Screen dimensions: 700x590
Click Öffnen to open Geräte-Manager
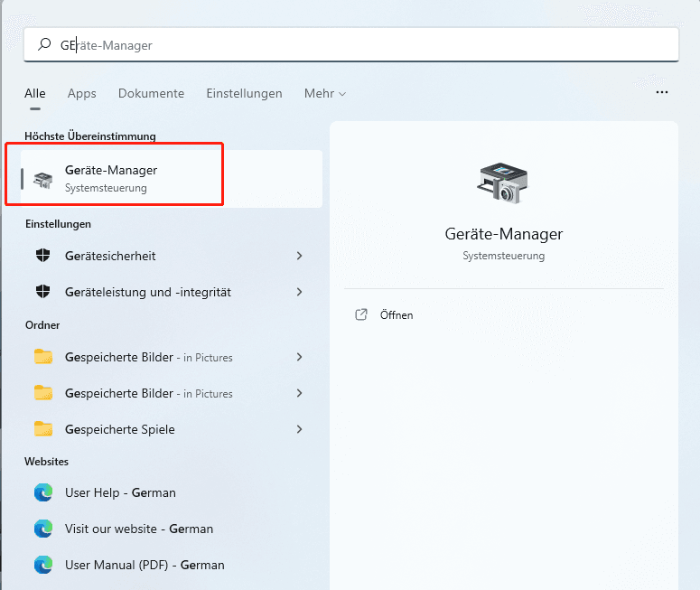[x=396, y=315]
